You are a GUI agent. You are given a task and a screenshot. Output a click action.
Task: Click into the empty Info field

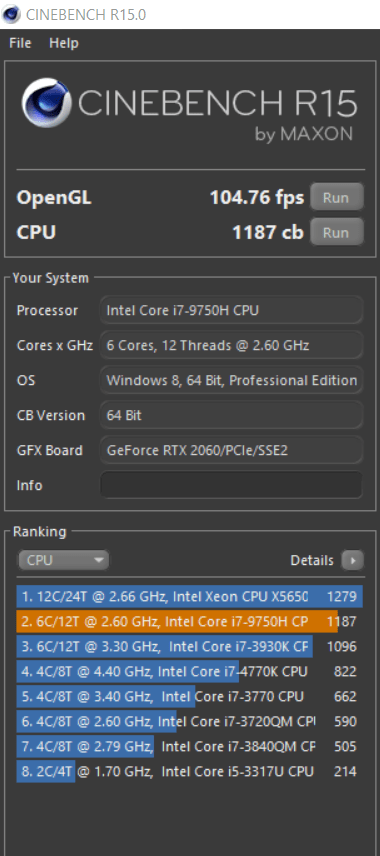click(x=231, y=485)
